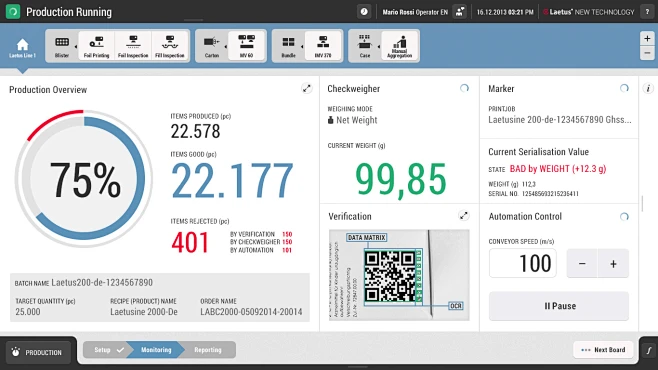This screenshot has height=370, width=658.
Task: Expand the Verification panel
Action: (x=463, y=216)
